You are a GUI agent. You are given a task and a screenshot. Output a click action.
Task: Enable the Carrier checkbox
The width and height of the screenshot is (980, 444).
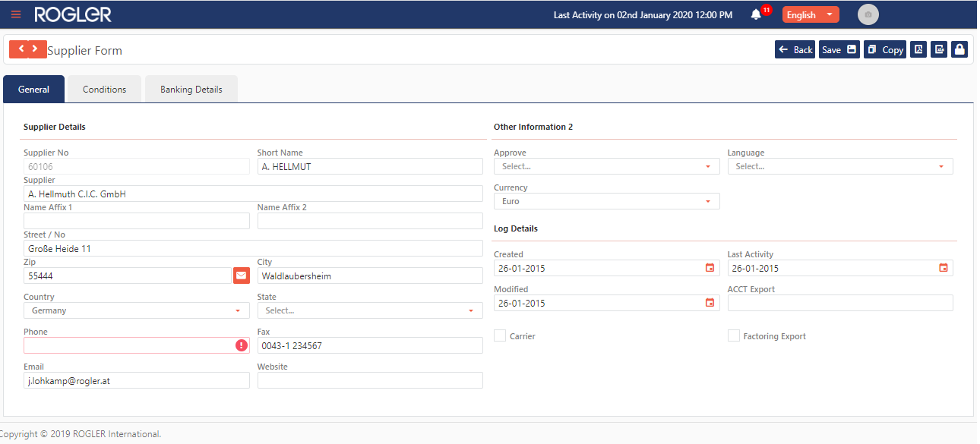[x=500, y=335]
